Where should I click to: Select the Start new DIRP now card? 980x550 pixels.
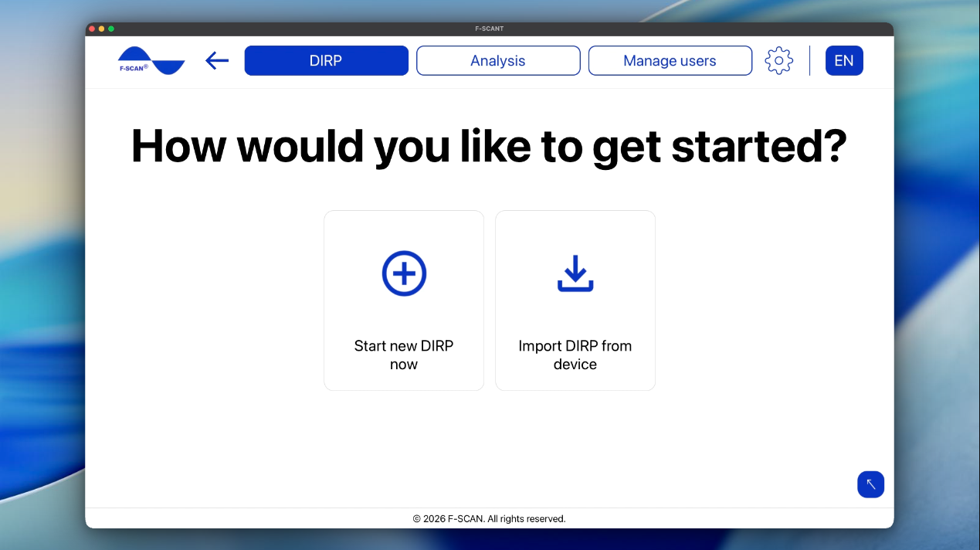click(404, 300)
